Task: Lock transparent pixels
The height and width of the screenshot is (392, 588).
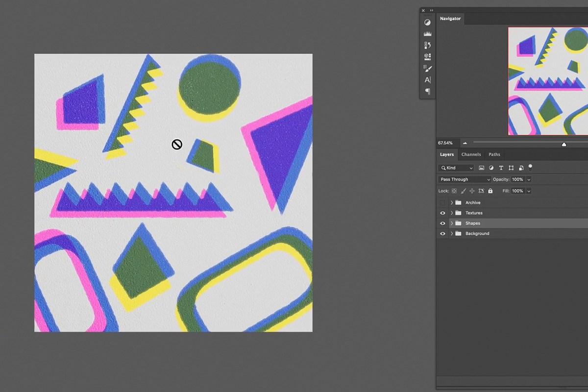Action: click(454, 191)
